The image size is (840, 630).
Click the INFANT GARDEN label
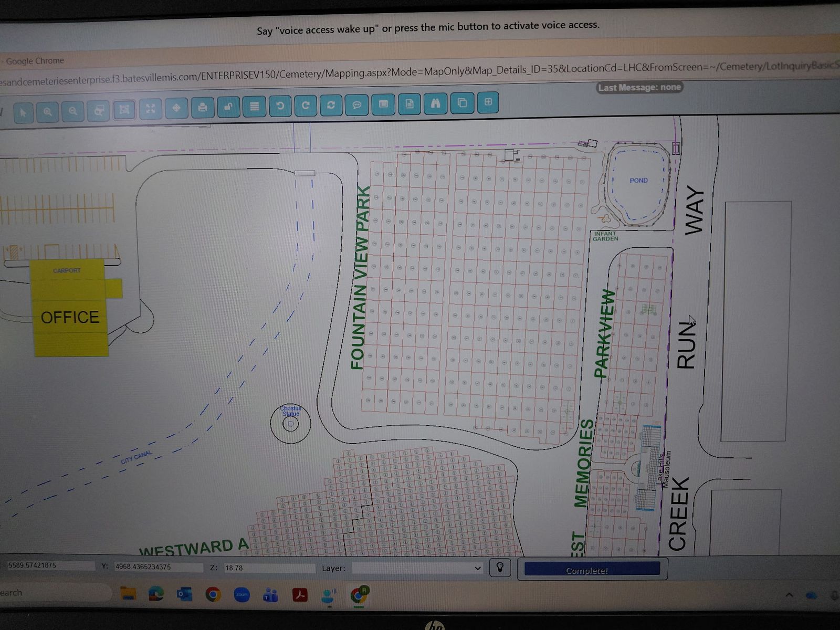coord(605,236)
